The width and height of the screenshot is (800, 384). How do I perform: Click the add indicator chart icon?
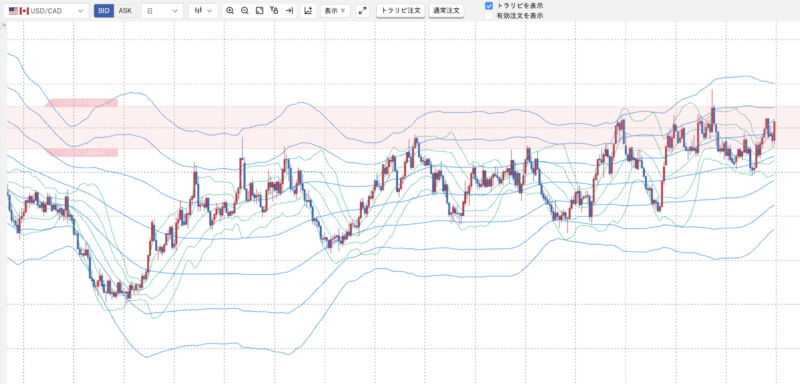[308, 11]
